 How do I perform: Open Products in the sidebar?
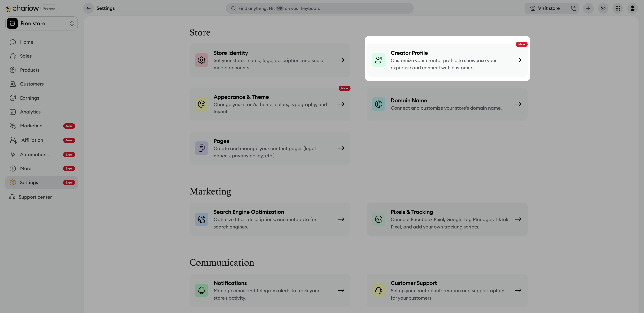pyautogui.click(x=30, y=70)
